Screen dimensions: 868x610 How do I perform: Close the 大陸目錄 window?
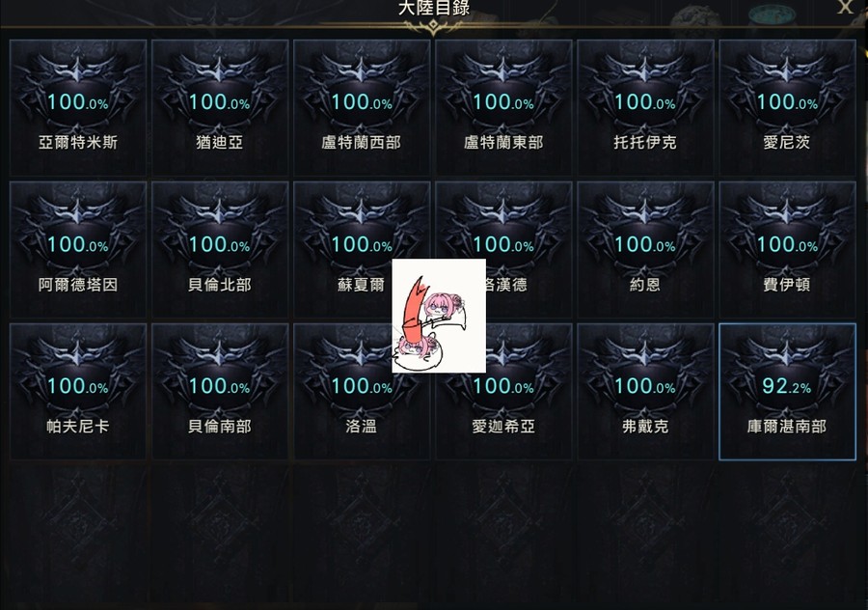coord(845,7)
